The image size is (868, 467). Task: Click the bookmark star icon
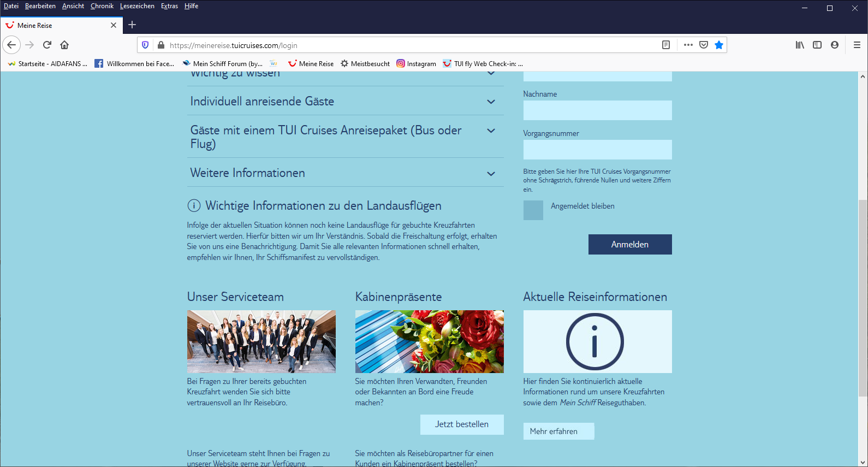click(719, 45)
